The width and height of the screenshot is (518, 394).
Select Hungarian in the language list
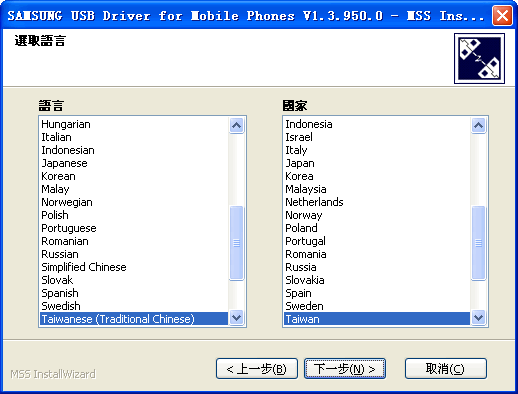[x=134, y=124]
